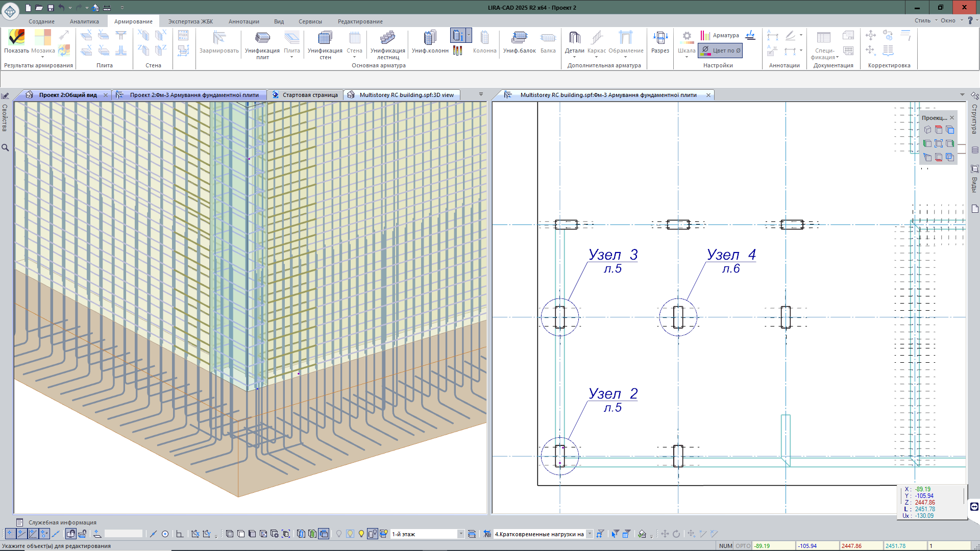Image resolution: width=980 pixels, height=551 pixels.
Task: Toggle ОРТО mode in status bar
Action: pos(743,546)
